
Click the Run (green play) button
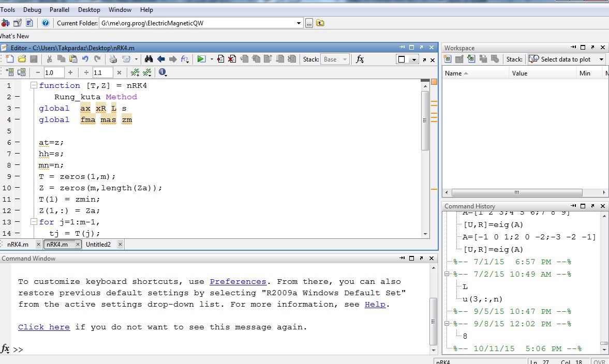[201, 59]
